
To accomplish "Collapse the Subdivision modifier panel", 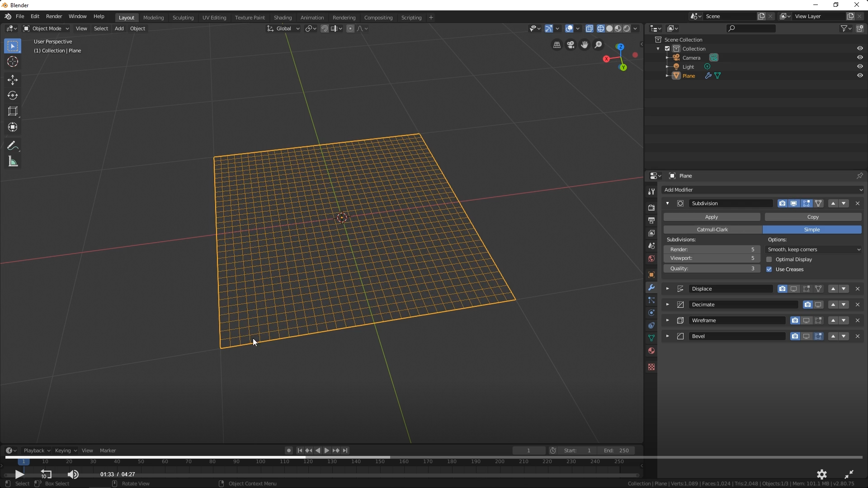I will (x=667, y=203).
